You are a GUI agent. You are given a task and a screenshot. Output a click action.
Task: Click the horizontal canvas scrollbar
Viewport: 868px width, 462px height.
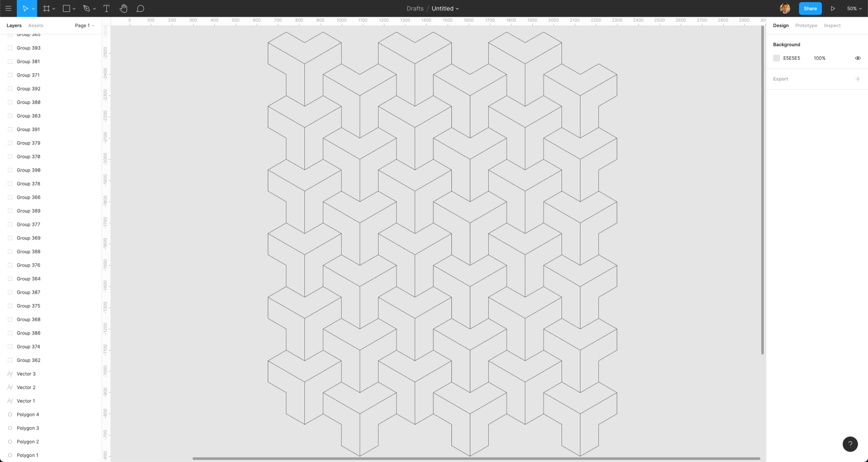[476, 459]
